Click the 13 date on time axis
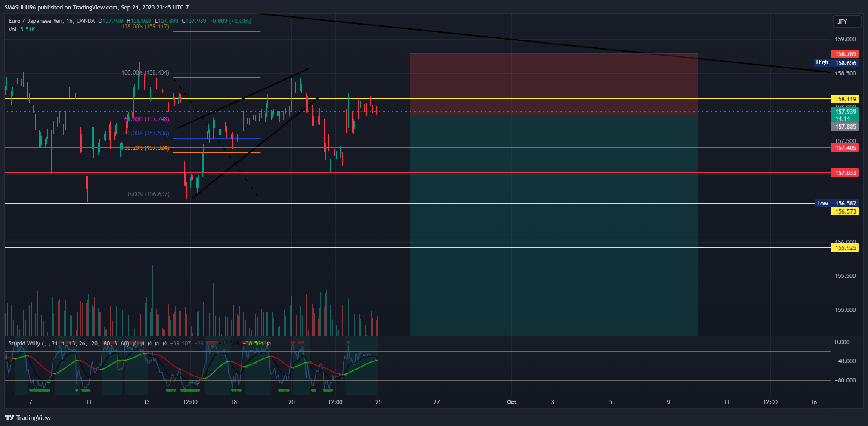The width and height of the screenshot is (868, 426). (146, 402)
